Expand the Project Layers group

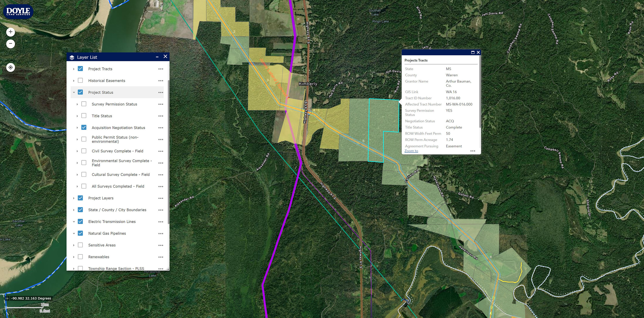pos(74,198)
